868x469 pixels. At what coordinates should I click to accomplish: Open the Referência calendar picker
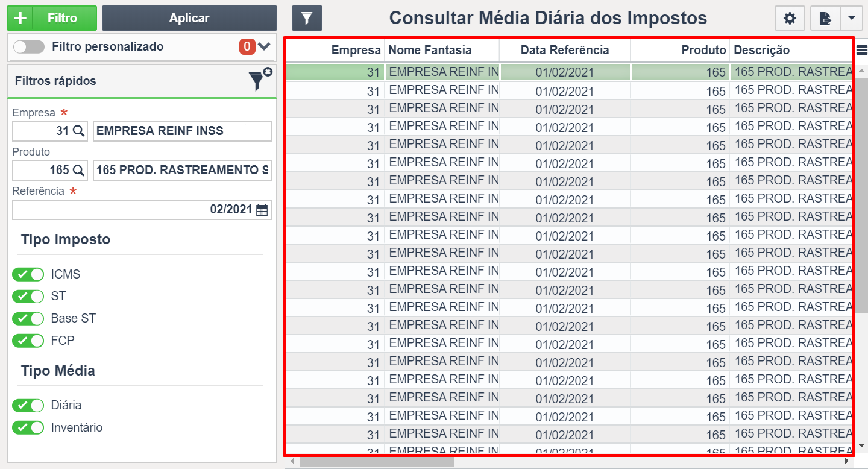point(262,210)
